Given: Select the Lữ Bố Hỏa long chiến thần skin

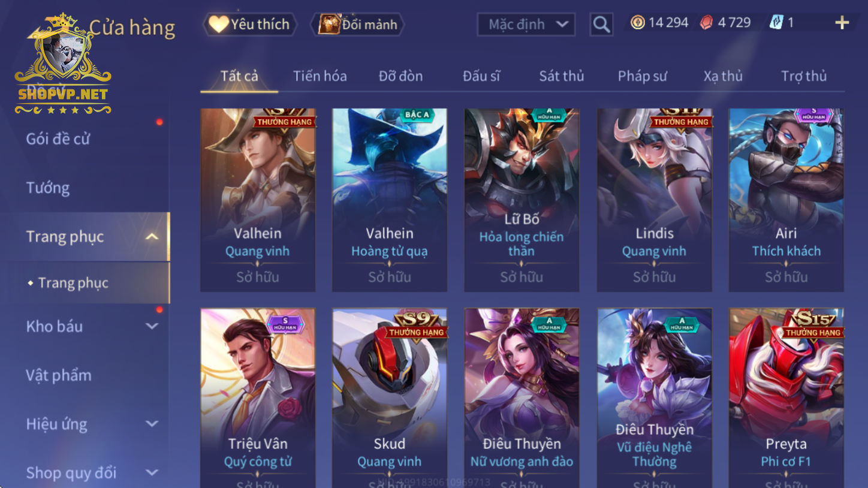Looking at the screenshot, I should (522, 200).
